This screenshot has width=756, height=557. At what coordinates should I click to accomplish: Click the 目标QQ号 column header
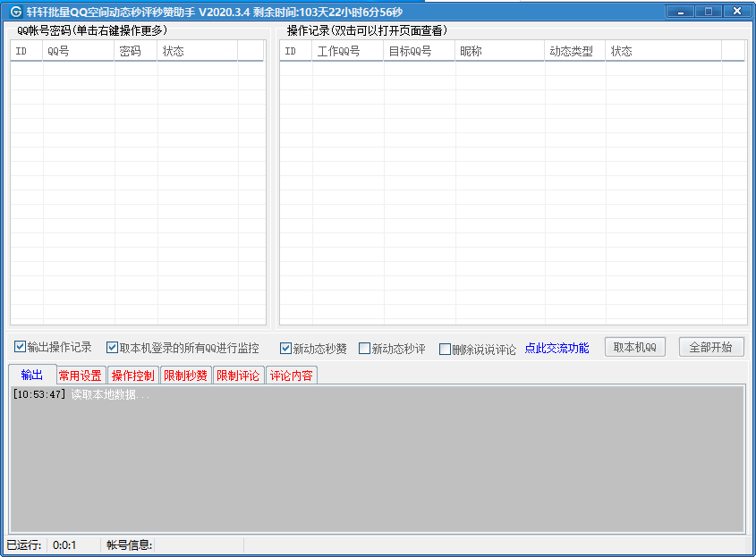coord(419,51)
